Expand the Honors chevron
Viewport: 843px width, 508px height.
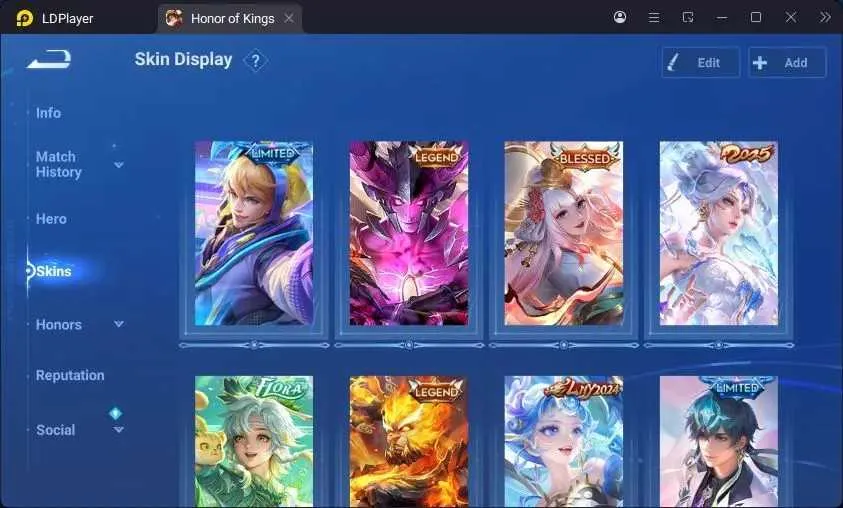pos(119,324)
